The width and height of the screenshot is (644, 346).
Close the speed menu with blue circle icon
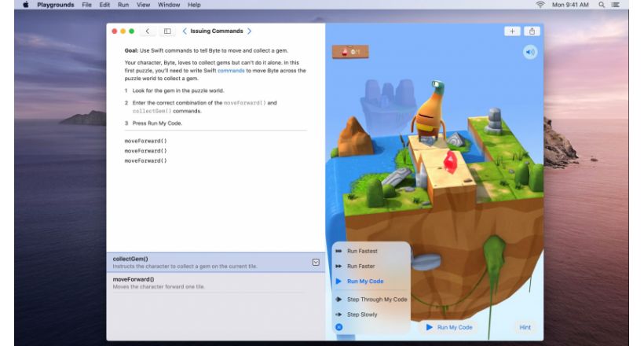click(338, 327)
